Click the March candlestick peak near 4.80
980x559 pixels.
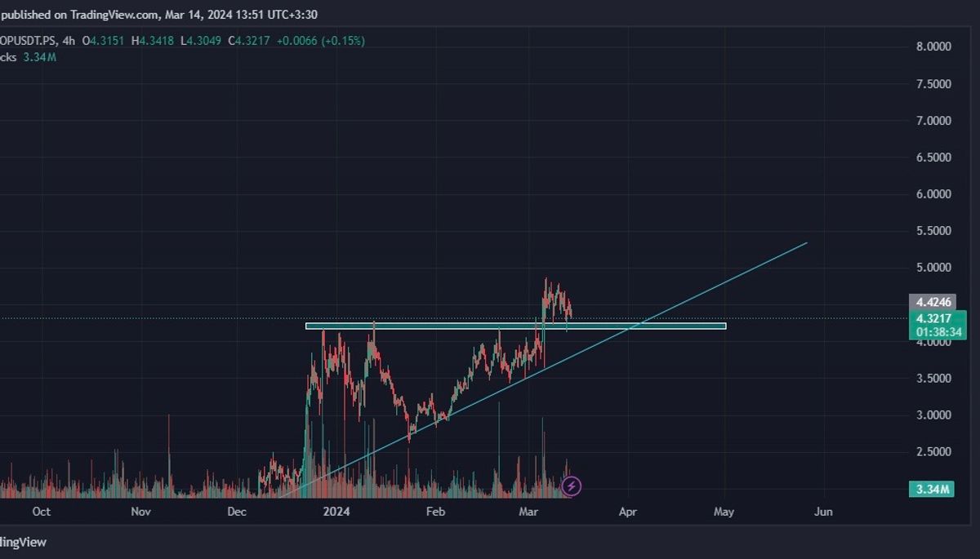(x=546, y=282)
